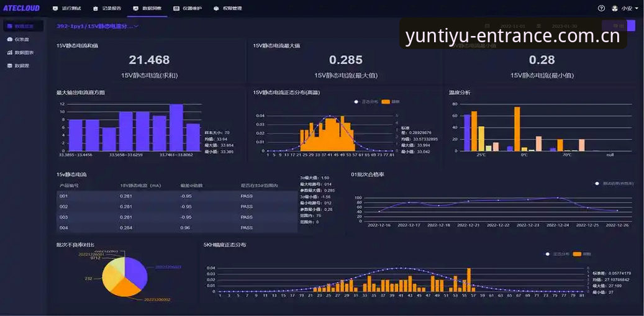Click the 是否在±3σ范围内 column header
The image size is (644, 316).
259,186
